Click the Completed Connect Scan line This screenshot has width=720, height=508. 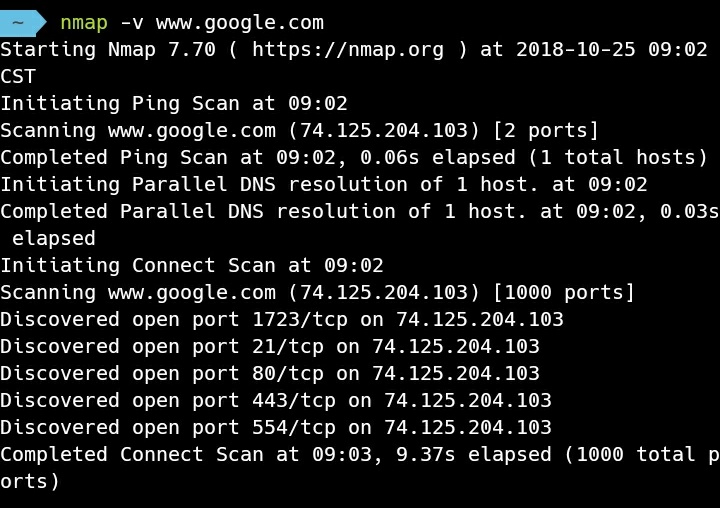click(360, 468)
